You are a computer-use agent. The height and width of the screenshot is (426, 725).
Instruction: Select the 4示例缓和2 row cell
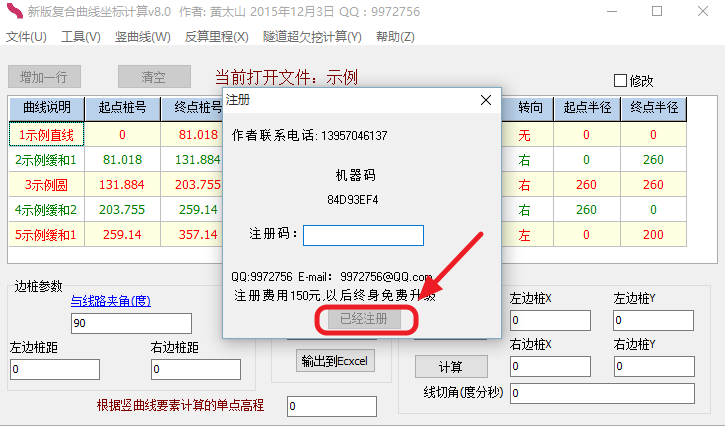(x=47, y=210)
